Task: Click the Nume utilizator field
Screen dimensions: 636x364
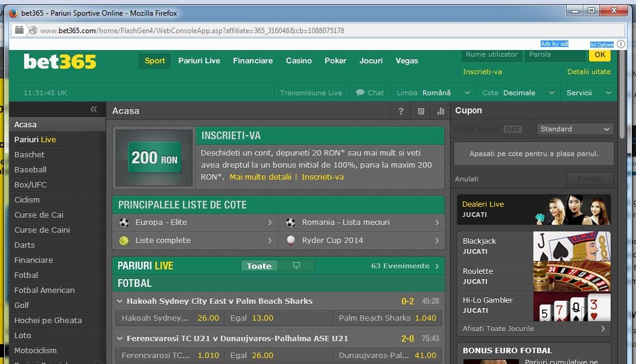Action: (x=492, y=55)
